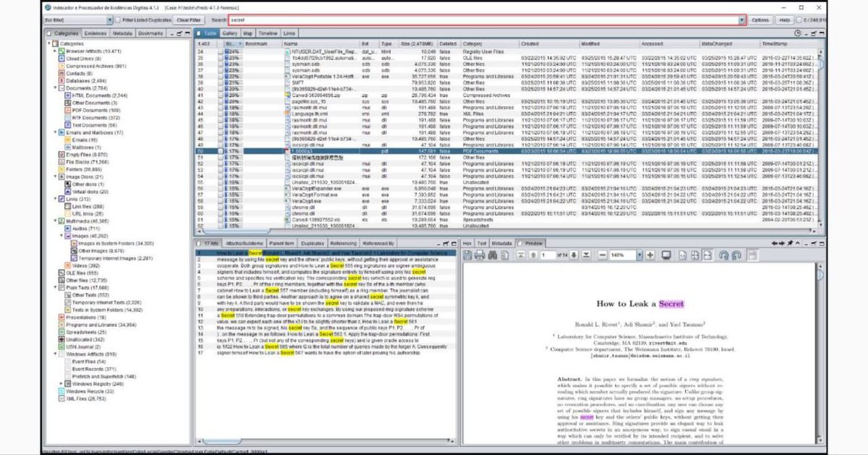Collapse the Windows Artifacts node
This screenshot has width=868, height=455.
point(56,354)
